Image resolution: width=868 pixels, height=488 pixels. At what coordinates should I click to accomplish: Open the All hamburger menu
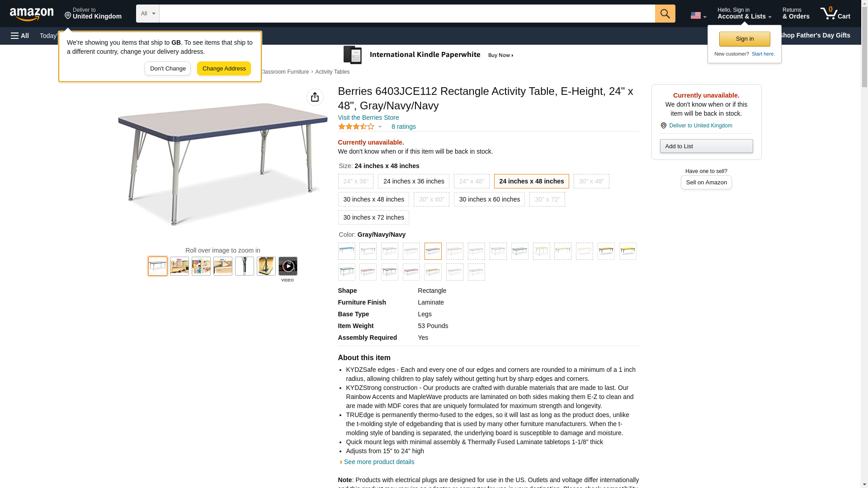(x=20, y=36)
